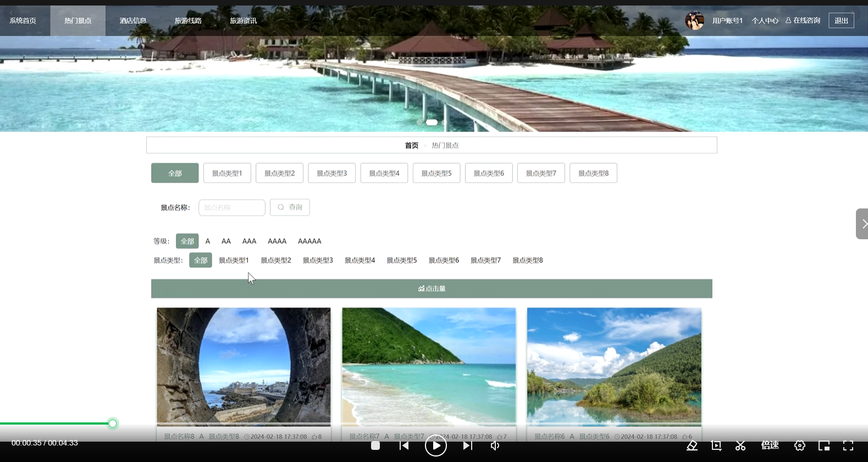Image resolution: width=868 pixels, height=462 pixels.
Task: Click 热门景点 in the breadcrumb
Action: point(445,146)
